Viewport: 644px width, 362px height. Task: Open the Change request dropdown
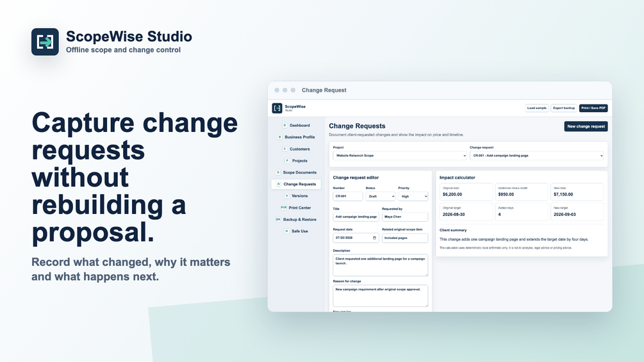pos(537,156)
